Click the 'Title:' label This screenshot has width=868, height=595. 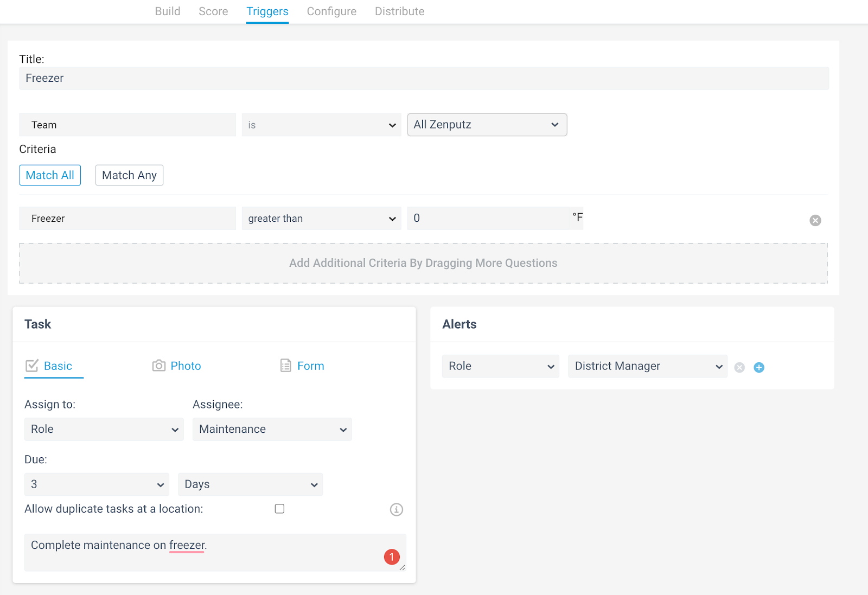point(31,59)
